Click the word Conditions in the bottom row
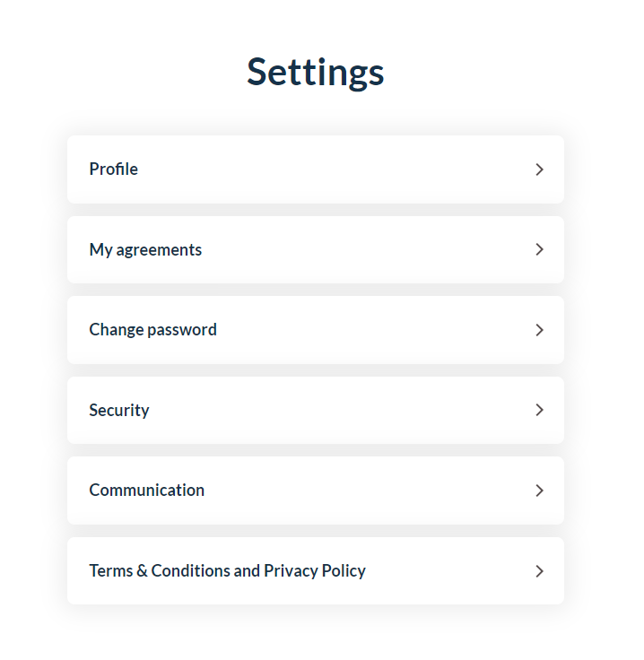 [x=191, y=570]
